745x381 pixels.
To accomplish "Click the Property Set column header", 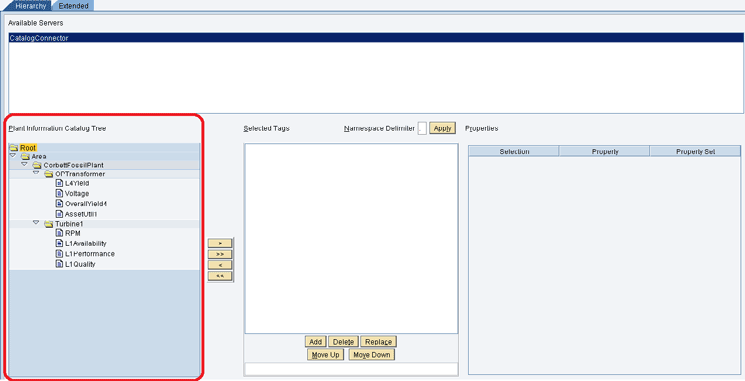I will 695,152.
